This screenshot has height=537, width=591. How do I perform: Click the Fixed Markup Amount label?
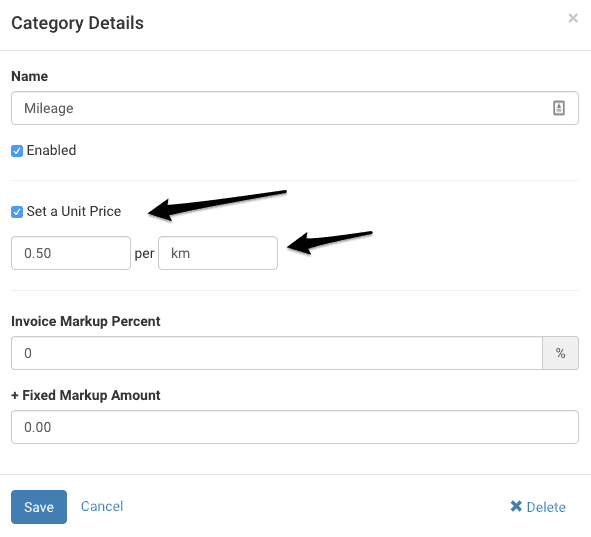(x=86, y=395)
